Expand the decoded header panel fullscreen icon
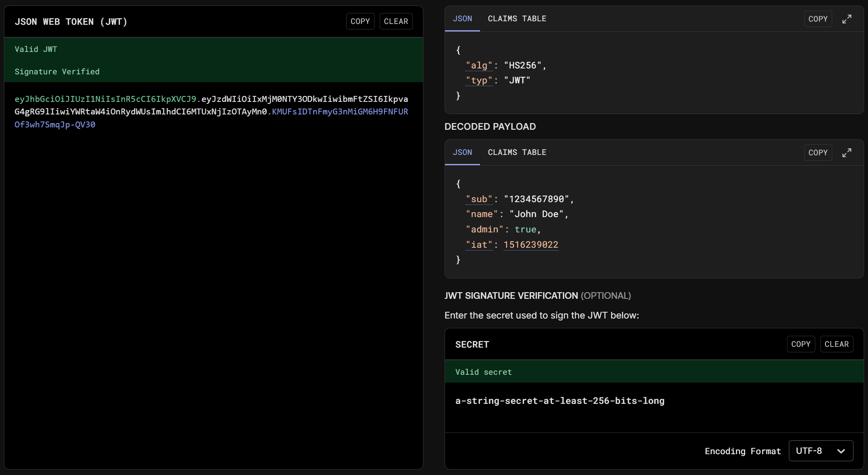 [847, 19]
